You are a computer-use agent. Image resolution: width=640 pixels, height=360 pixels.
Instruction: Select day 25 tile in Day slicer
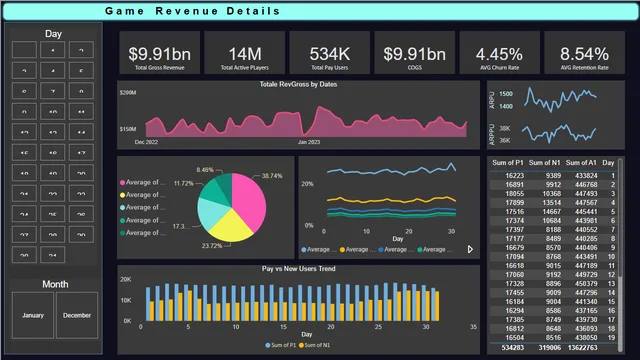point(53,213)
